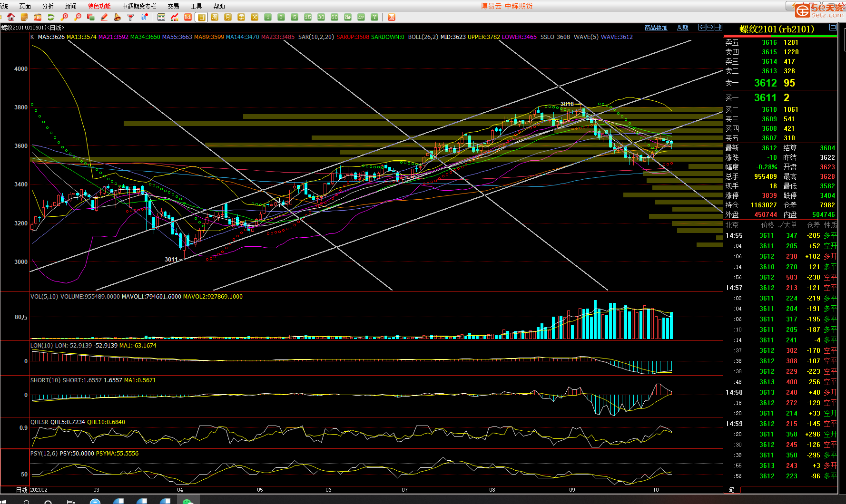Expand the quote panel using top-right square icon
846x504 pixels.
833,27
